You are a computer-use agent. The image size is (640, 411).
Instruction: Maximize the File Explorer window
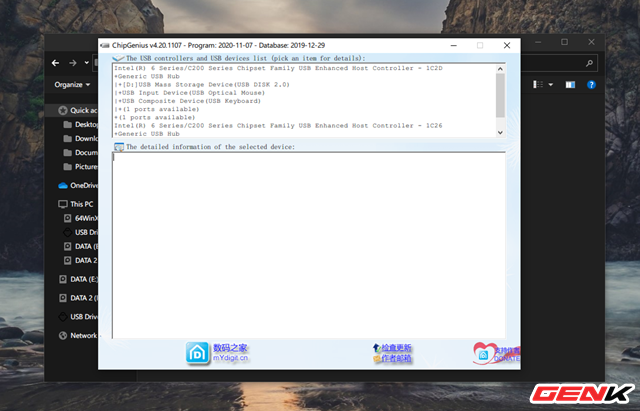(564, 42)
